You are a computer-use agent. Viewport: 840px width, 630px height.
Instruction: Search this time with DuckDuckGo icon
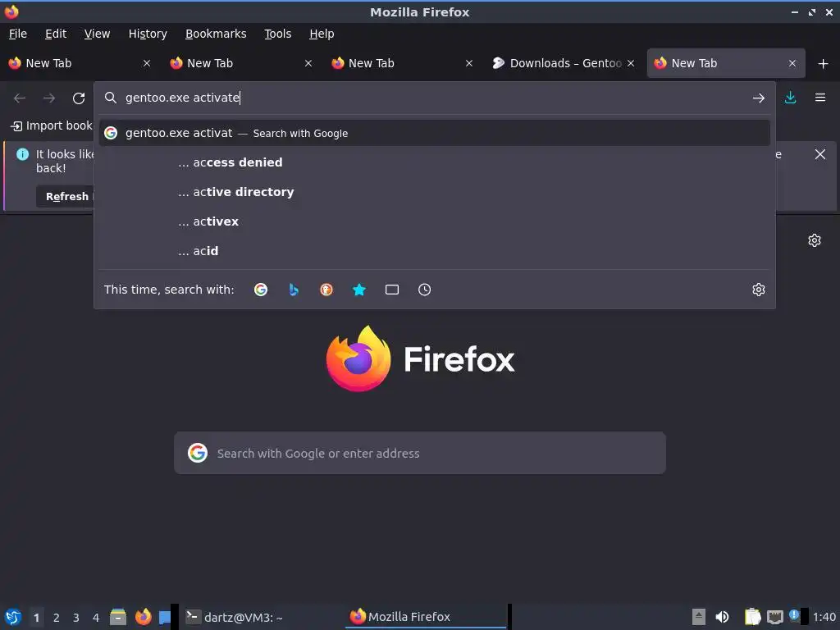tap(326, 290)
